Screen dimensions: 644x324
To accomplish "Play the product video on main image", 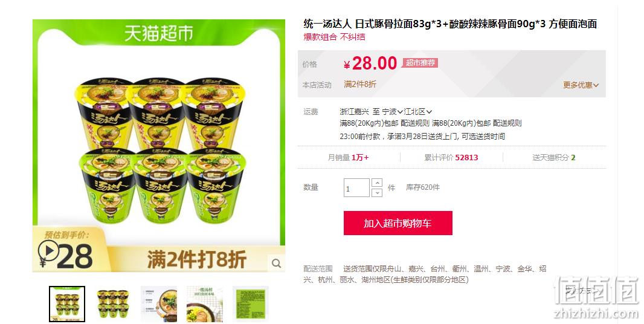I will pos(48,251).
